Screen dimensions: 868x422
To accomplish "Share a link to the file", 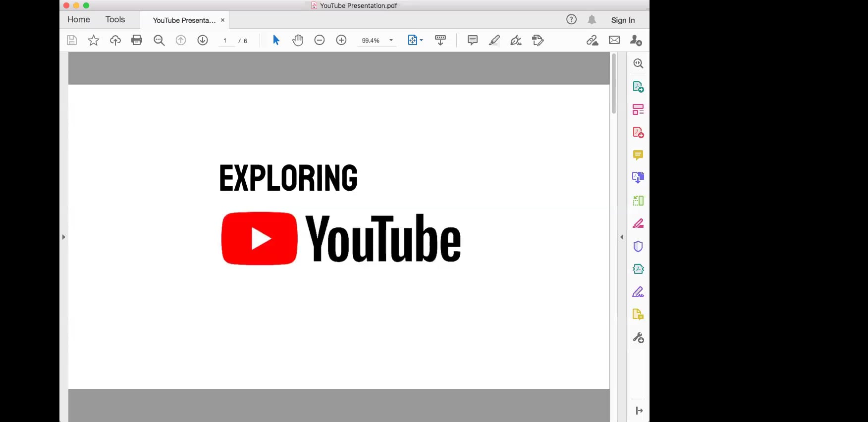I will click(x=593, y=40).
